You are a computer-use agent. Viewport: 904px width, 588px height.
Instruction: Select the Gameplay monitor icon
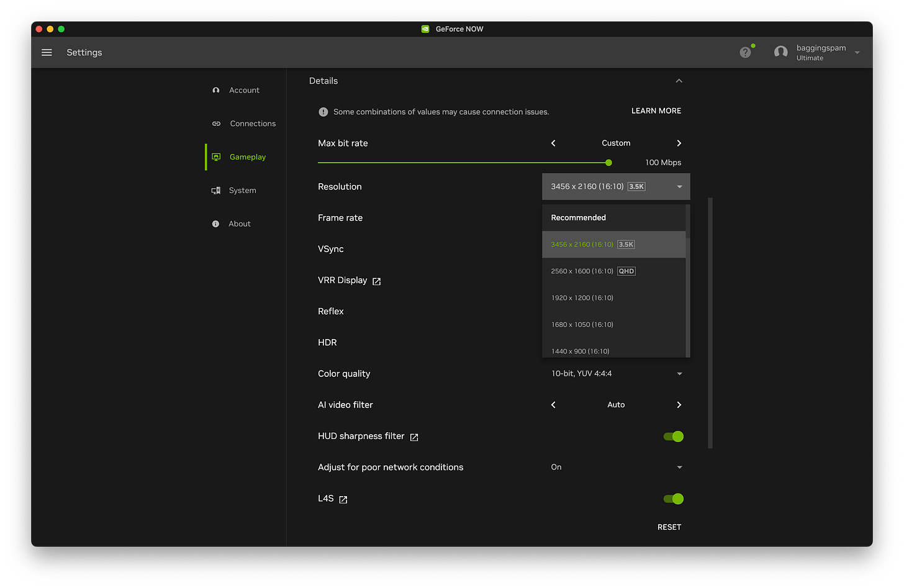(215, 156)
